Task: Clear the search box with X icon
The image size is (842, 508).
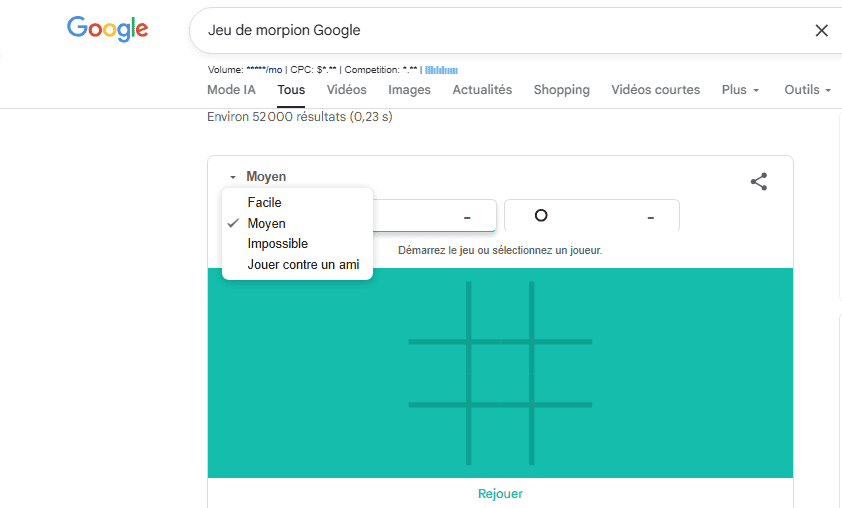Action: pos(821,30)
